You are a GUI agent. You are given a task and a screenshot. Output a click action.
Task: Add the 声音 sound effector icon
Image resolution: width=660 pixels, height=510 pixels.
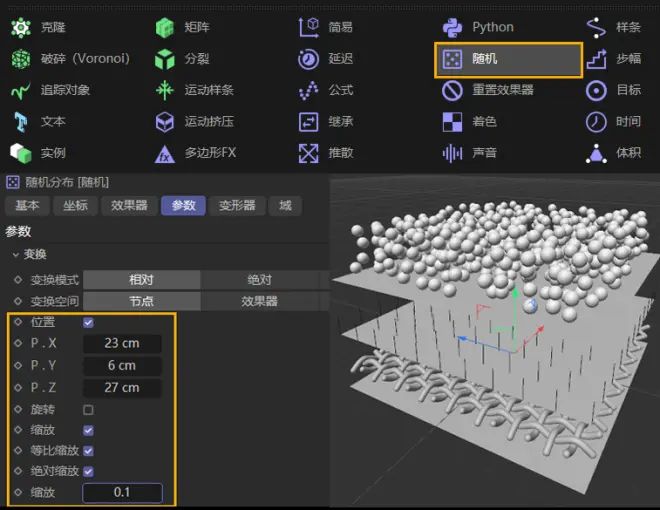[452, 153]
